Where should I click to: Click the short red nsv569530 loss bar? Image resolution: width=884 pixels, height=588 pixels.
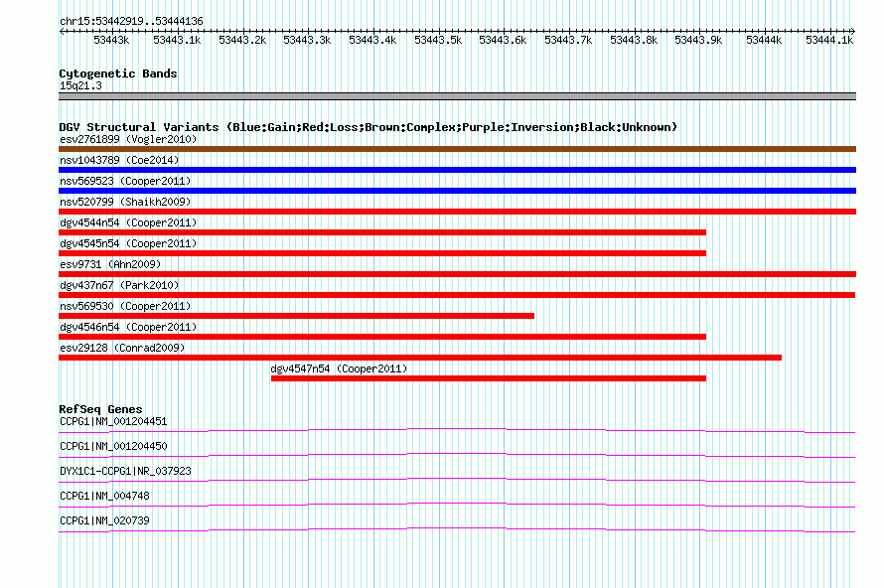coord(297,316)
